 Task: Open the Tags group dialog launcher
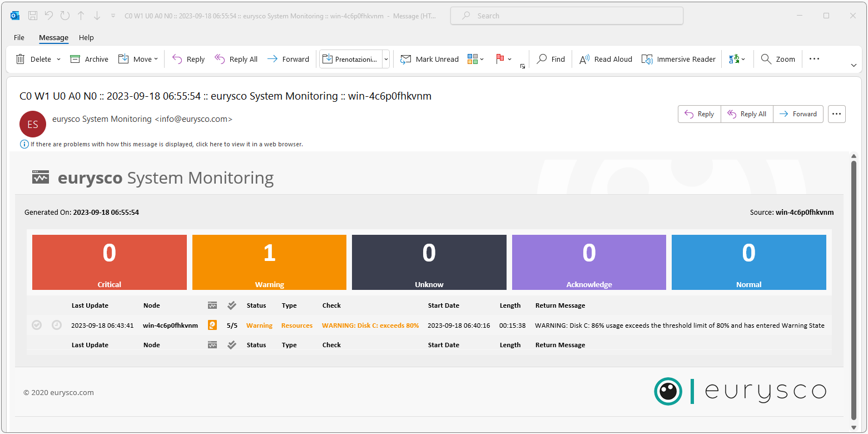click(x=522, y=66)
